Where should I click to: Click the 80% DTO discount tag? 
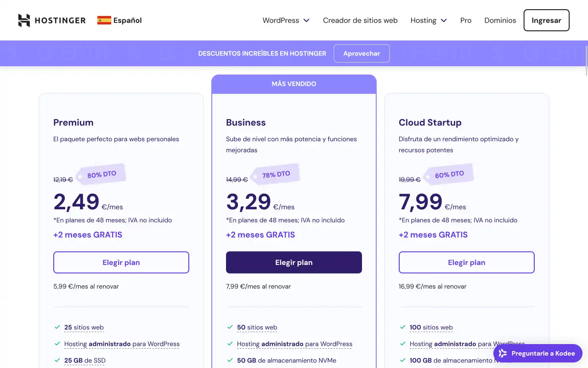tap(101, 175)
